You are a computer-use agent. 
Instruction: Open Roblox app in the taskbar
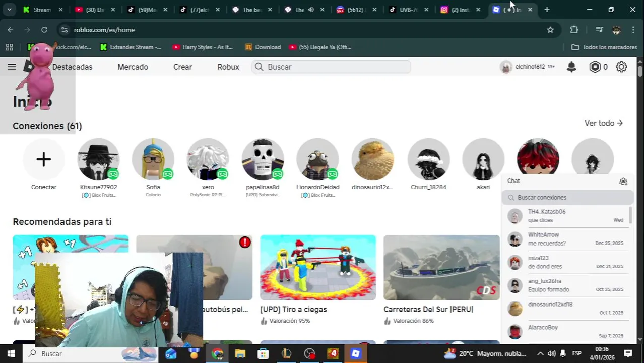(356, 354)
